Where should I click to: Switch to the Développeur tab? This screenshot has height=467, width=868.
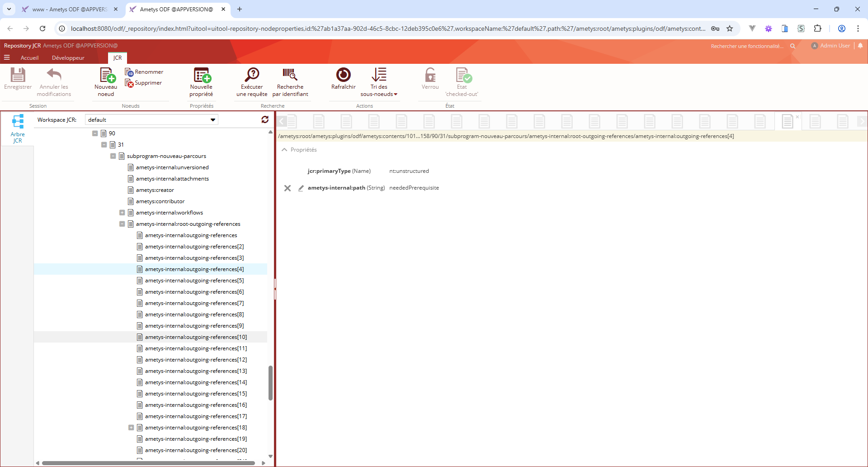pos(68,58)
